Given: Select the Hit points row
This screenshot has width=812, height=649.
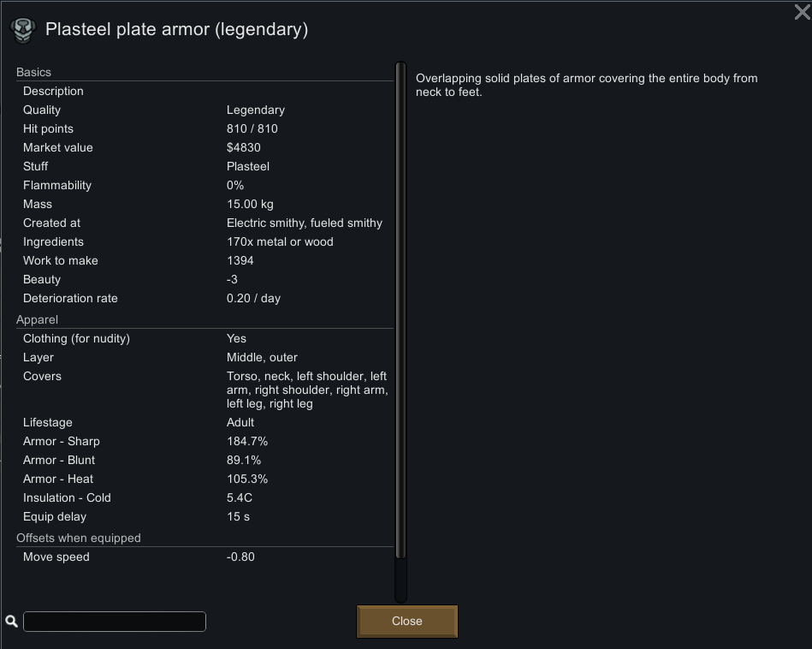Looking at the screenshot, I should (205, 128).
